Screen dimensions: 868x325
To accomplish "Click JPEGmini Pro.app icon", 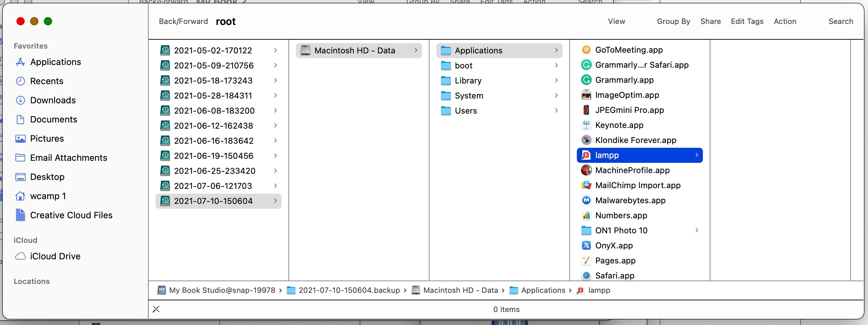I will click(x=586, y=110).
